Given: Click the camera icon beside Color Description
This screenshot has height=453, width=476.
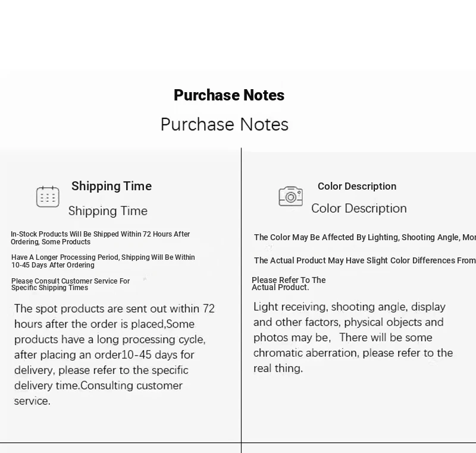Looking at the screenshot, I should coord(290,196).
